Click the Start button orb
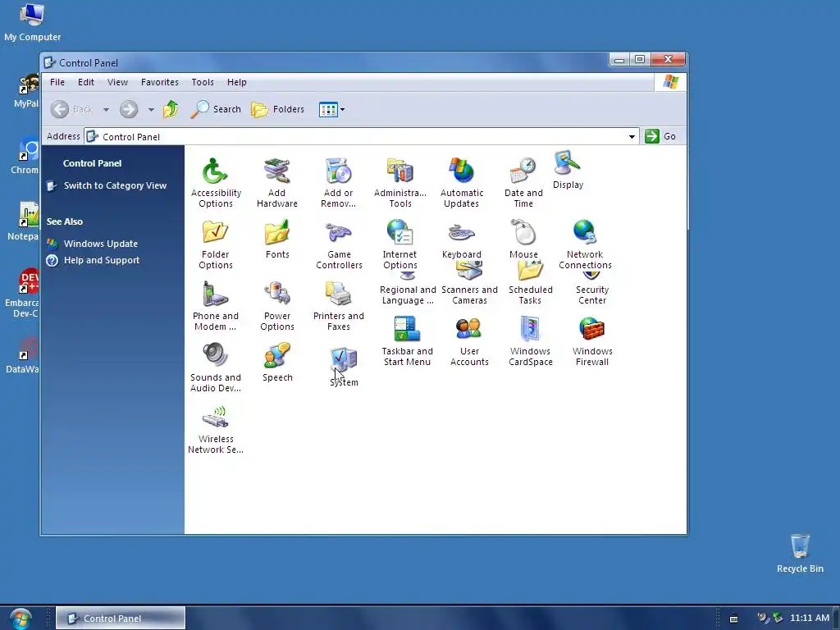 [x=21, y=619]
